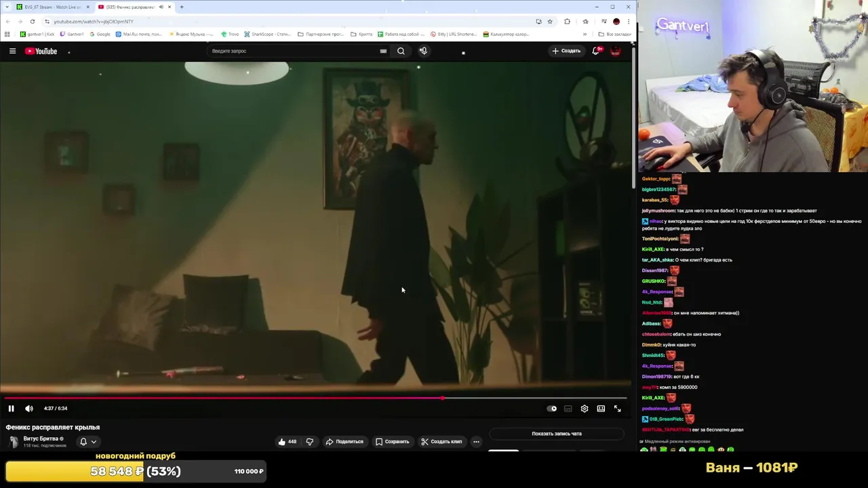This screenshot has width=868, height=488.
Task: Open the YouTube hamburger guide menu
Action: coord(12,51)
